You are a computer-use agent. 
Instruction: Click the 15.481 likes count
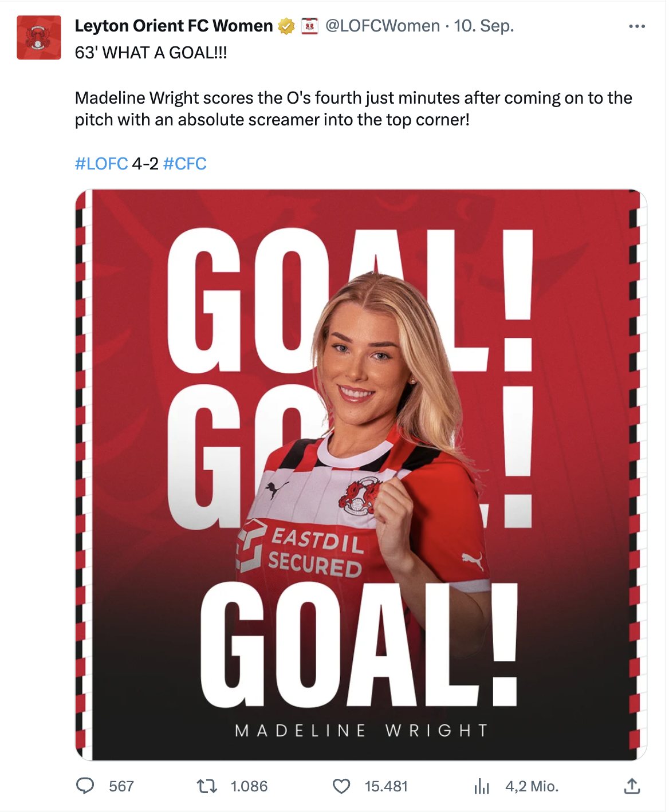[x=386, y=786]
